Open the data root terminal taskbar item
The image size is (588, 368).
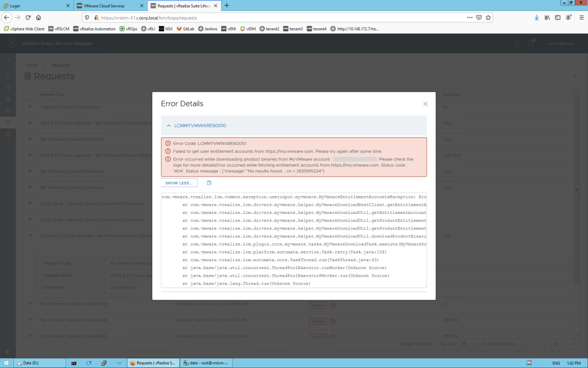click(206, 363)
